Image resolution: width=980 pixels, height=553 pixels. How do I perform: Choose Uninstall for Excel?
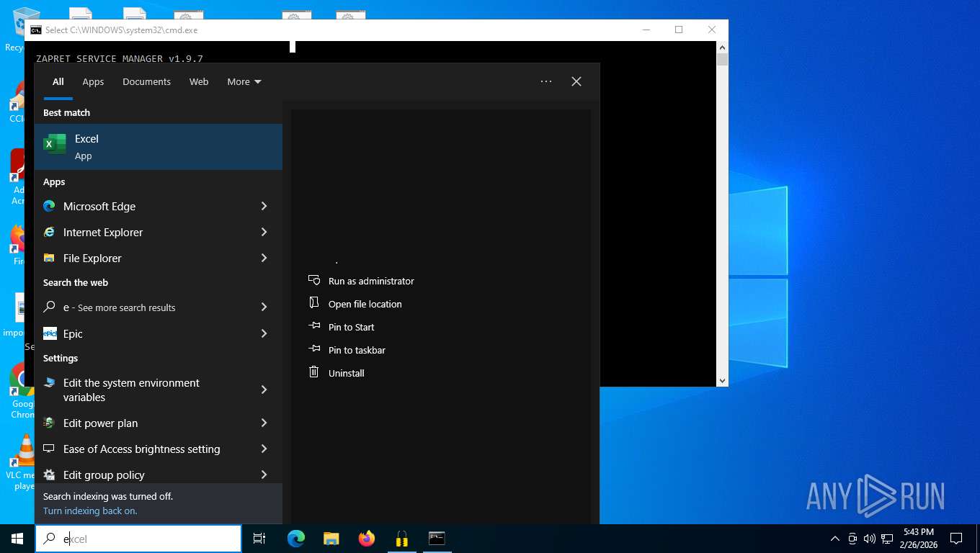347,373
